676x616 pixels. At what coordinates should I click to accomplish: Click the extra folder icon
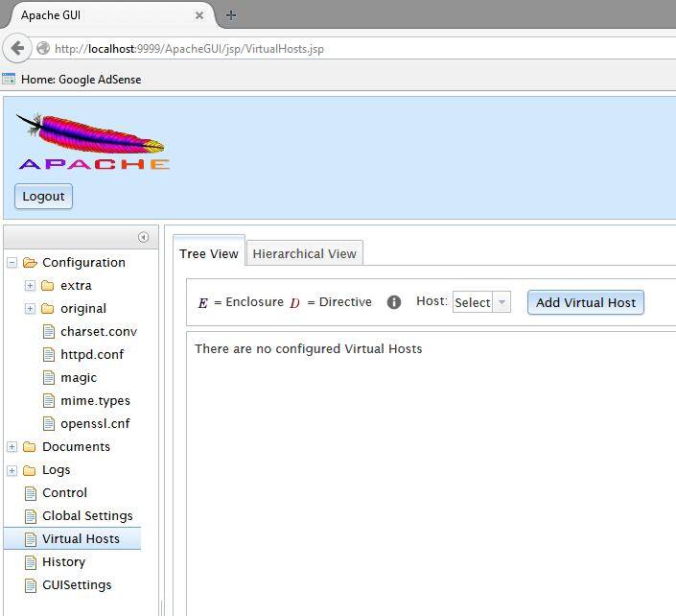point(47,286)
